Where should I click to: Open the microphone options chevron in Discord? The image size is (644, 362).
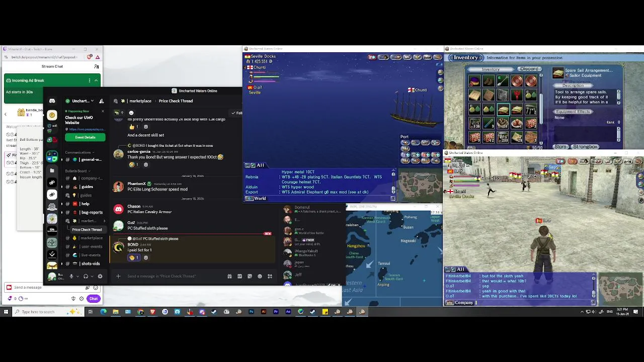tap(76, 276)
